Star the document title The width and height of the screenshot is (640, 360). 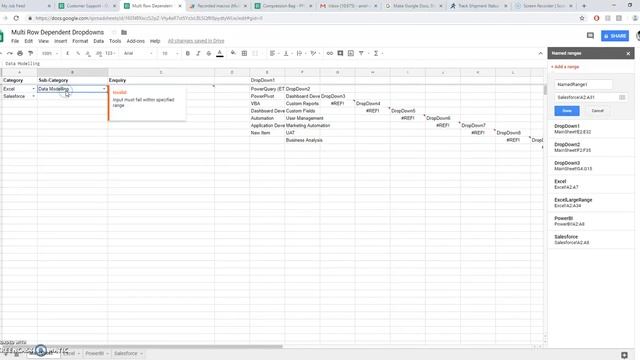point(114,32)
